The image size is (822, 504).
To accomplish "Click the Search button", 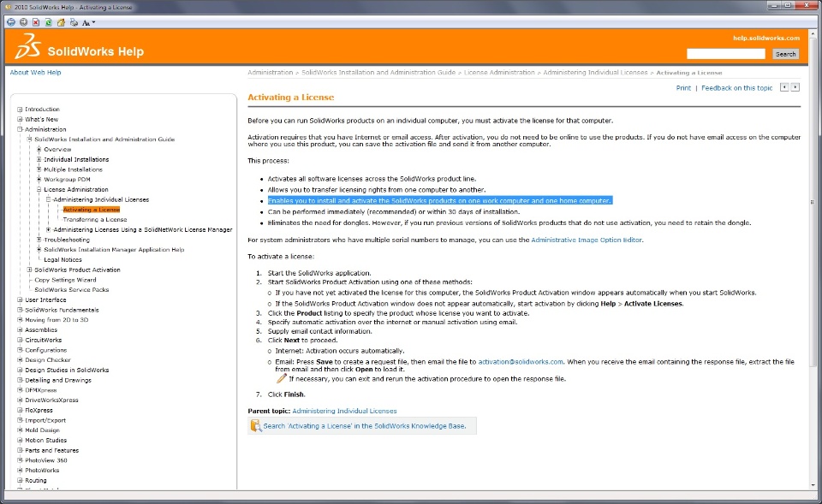I will [x=785, y=53].
